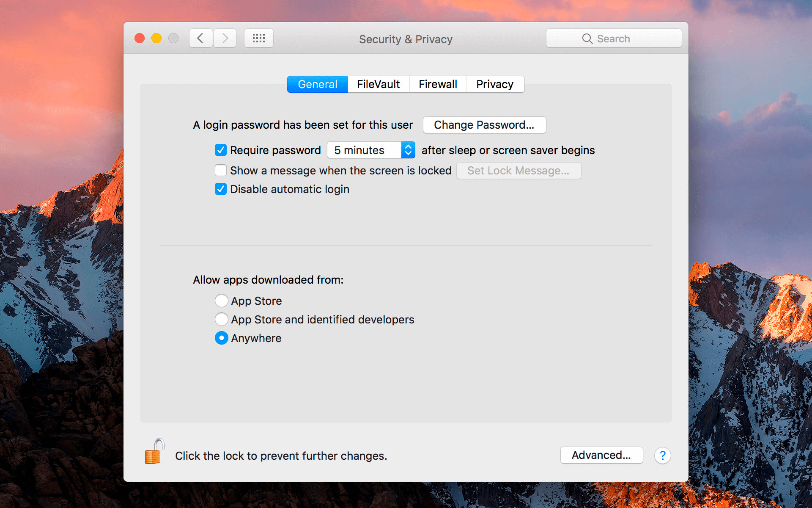Screen dimensions: 812x508
Task: Select the App Store radio button
Action: (x=221, y=300)
